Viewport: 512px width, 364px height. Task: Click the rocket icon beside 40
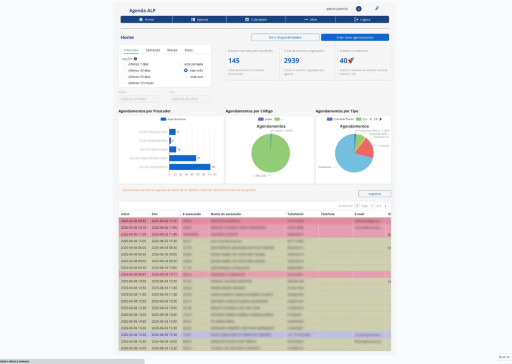[x=351, y=60]
